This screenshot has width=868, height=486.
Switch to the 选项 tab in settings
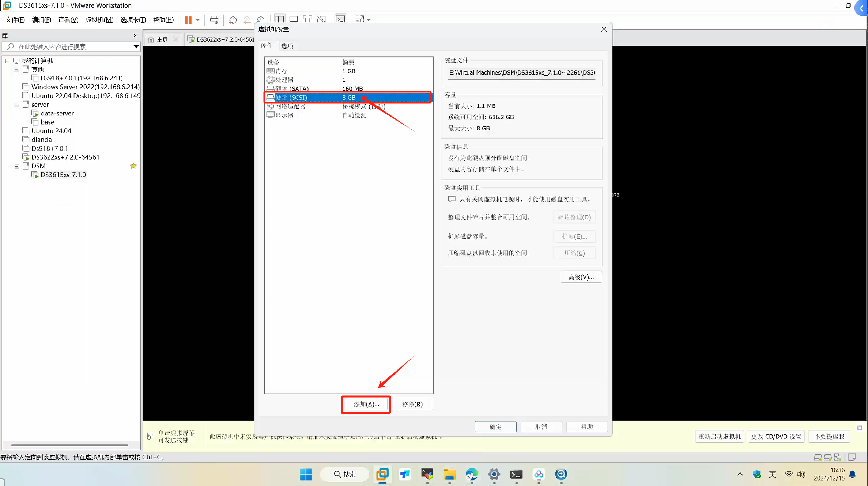pos(287,45)
